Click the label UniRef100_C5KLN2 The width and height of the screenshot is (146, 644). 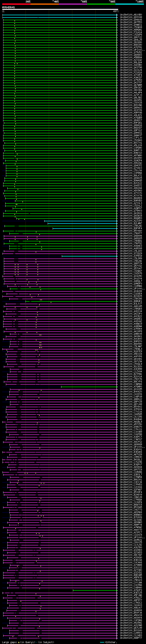(x=131, y=226)
